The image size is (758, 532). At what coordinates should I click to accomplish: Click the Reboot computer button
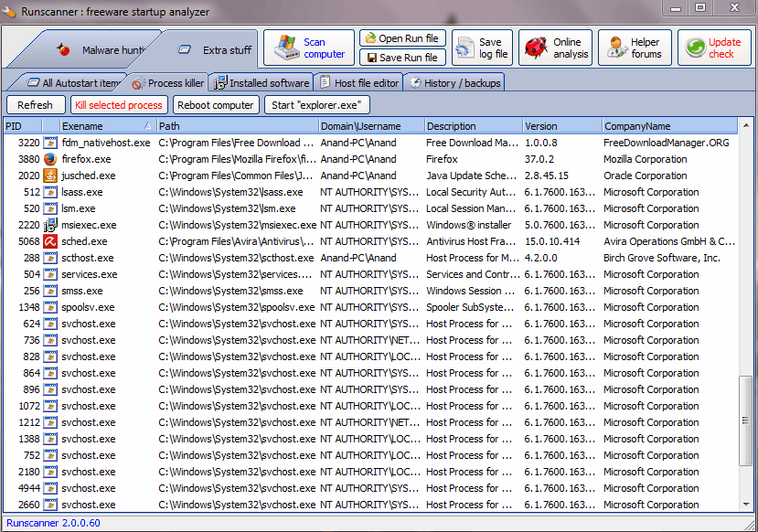coord(216,105)
